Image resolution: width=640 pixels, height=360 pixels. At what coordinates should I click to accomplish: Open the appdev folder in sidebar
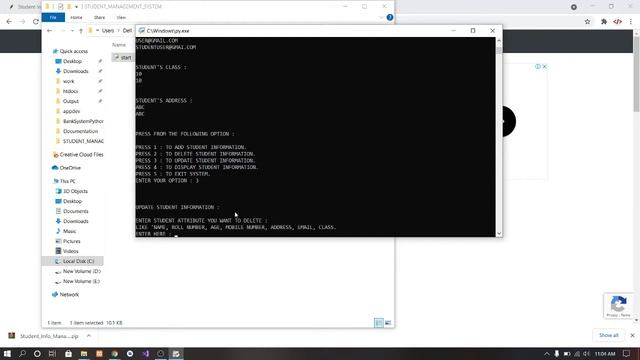(x=71, y=111)
